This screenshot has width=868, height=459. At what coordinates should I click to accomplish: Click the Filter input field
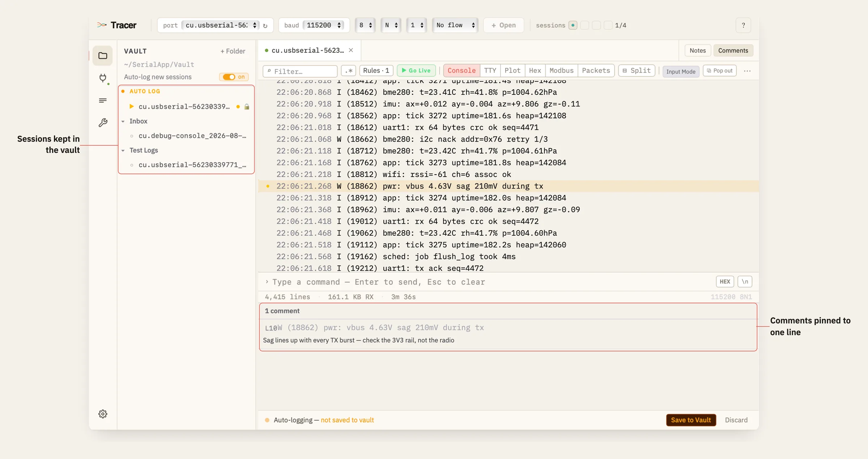[x=300, y=71]
